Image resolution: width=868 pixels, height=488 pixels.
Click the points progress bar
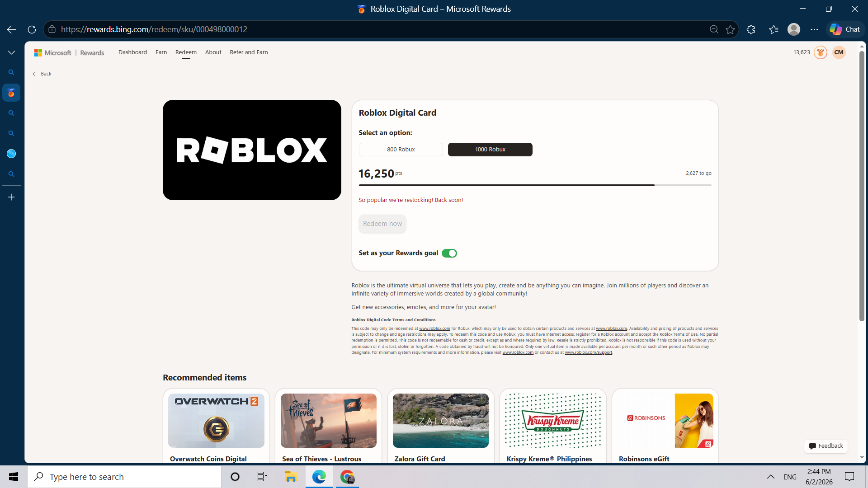point(535,185)
